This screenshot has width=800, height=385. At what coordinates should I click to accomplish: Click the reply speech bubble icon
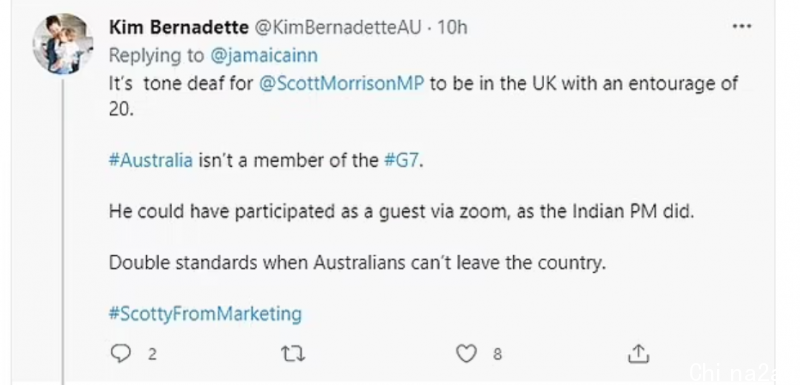(120, 353)
